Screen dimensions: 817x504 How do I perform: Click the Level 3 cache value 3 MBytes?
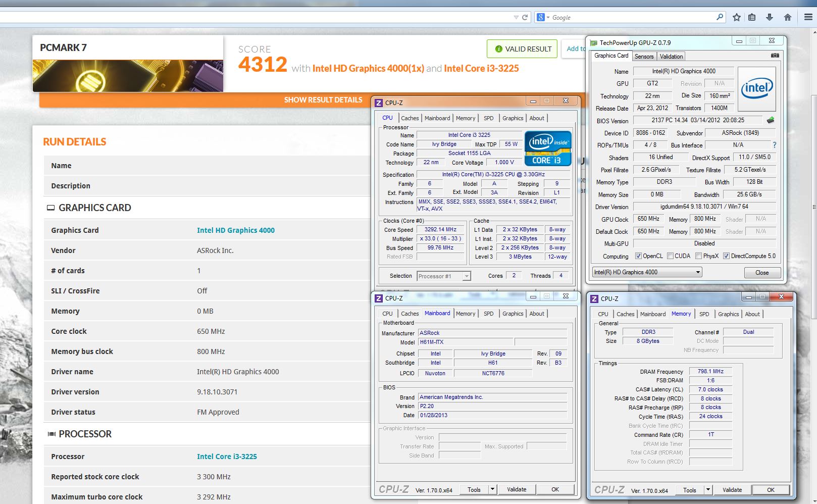coord(520,257)
